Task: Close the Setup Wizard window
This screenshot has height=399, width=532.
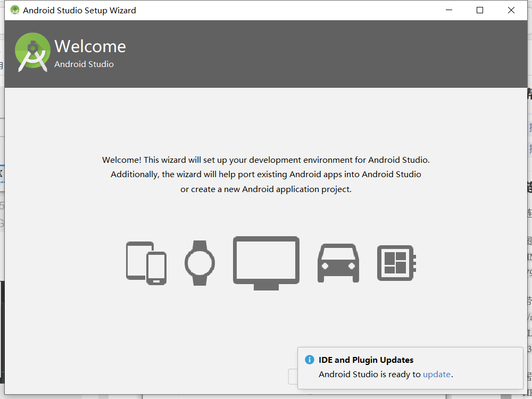Action: (511, 10)
